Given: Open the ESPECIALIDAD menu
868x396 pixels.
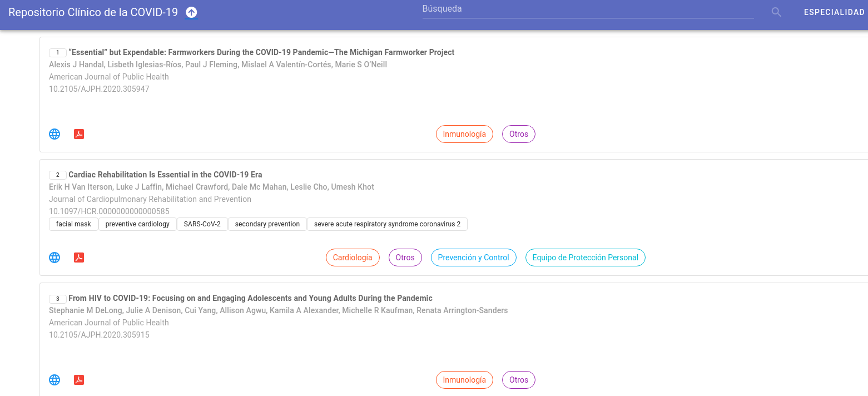Looking at the screenshot, I should coord(834,12).
